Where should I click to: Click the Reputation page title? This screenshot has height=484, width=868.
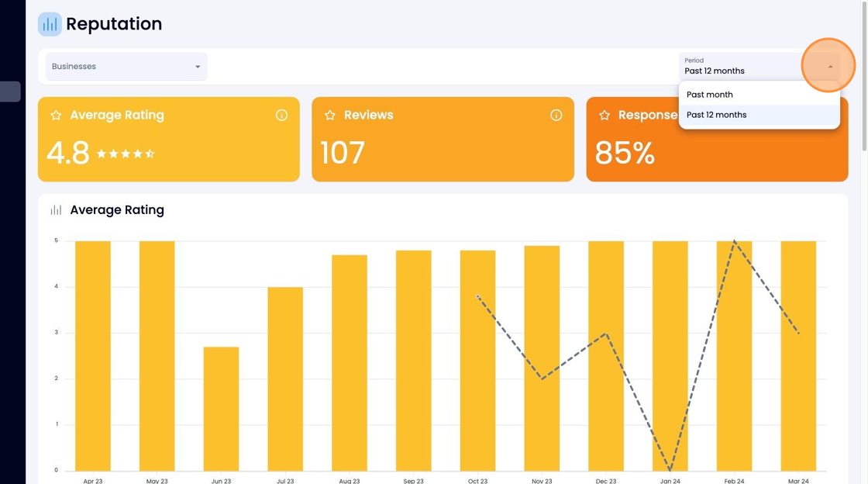pyautogui.click(x=114, y=24)
